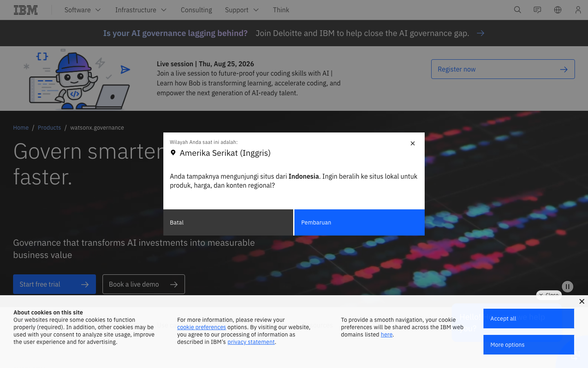This screenshot has height=368, width=588.
Task: Go to Home breadcrumb
Action: pos(21,128)
